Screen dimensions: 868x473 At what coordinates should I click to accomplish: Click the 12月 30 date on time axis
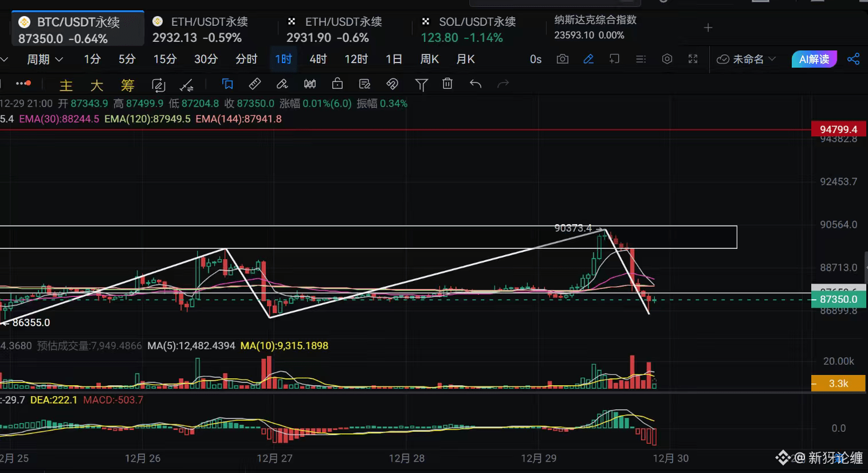point(671,458)
